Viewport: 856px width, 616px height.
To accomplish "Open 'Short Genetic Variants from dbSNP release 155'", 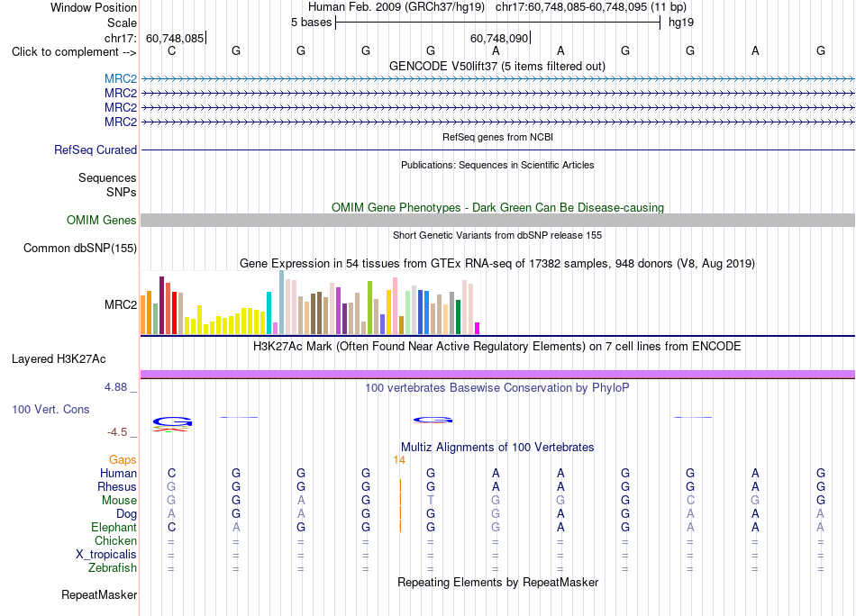I will (497, 235).
